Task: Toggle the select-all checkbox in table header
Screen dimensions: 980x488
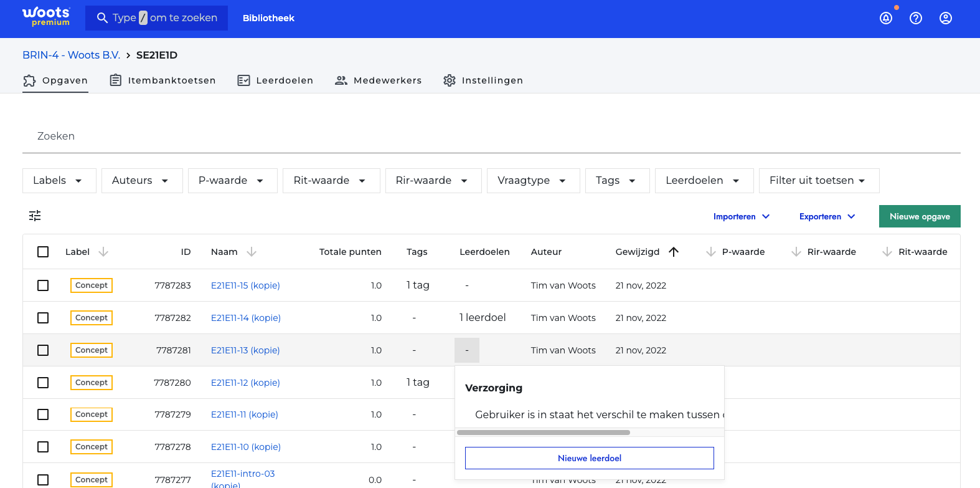Action: 43,252
